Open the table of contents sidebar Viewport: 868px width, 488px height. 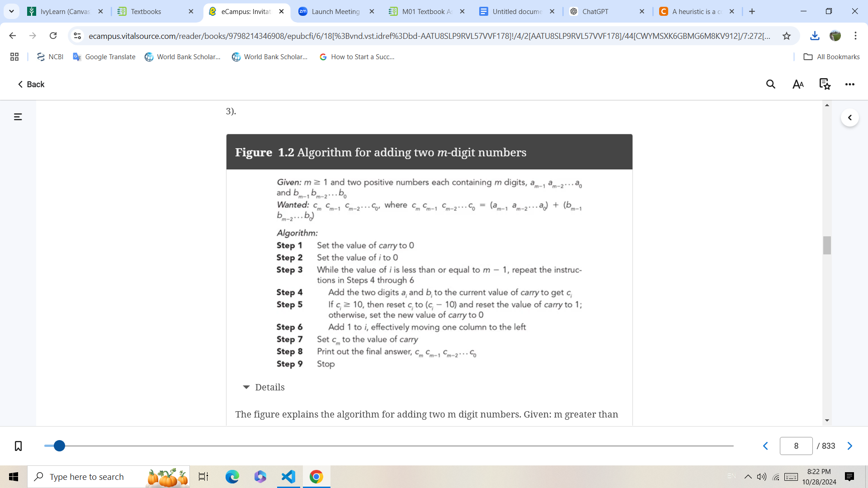17,117
